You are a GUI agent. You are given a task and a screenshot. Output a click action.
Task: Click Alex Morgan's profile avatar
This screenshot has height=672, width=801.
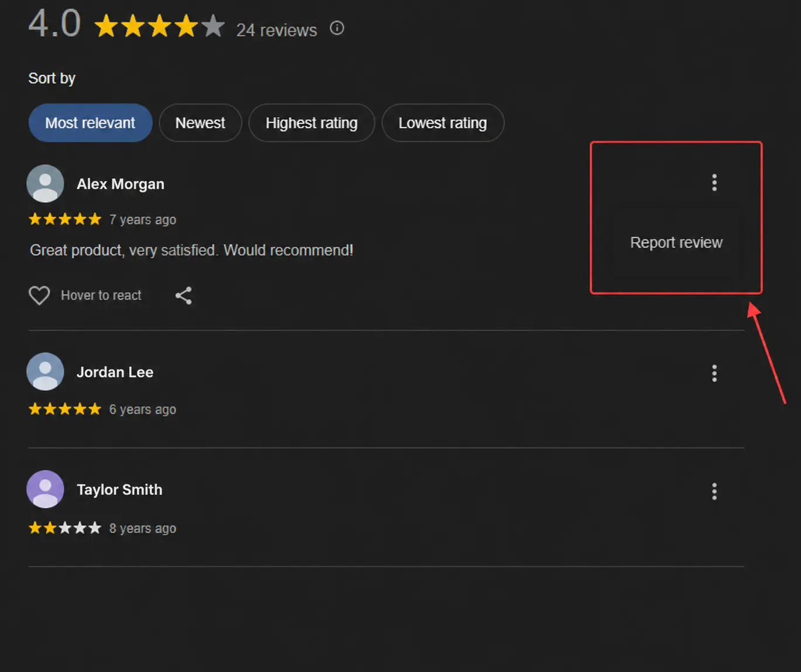pos(45,184)
